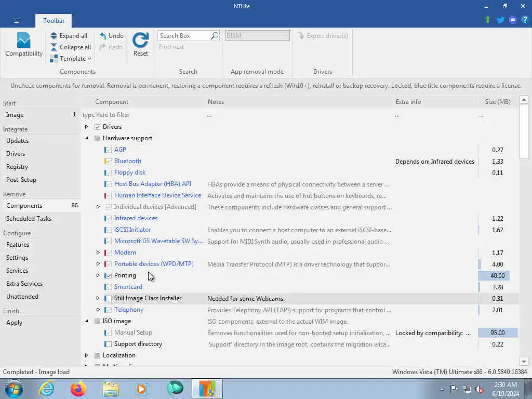This screenshot has width=532, height=399.
Task: Expand the Drivers tree node
Action: [x=87, y=127]
